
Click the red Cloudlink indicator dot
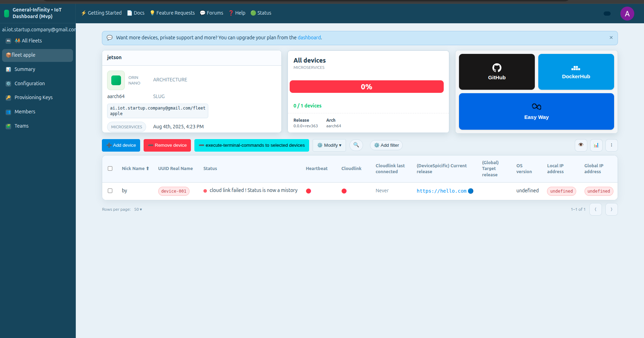point(344,191)
